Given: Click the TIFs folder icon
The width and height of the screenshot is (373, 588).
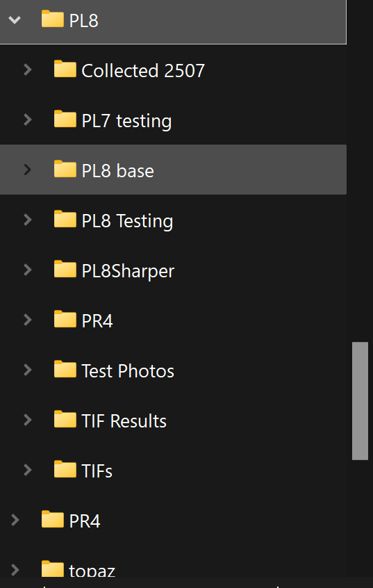Looking at the screenshot, I should (65, 469).
